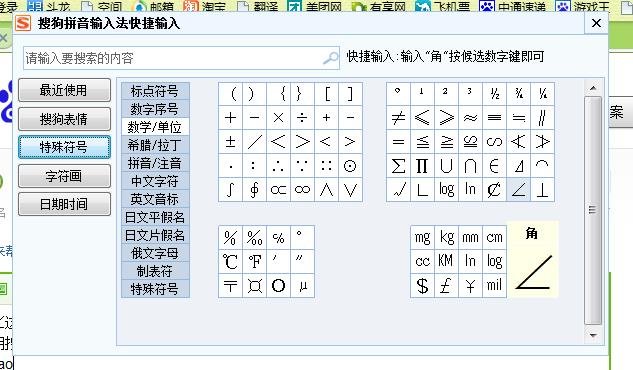Insert the micro mu symbol

coord(302,286)
